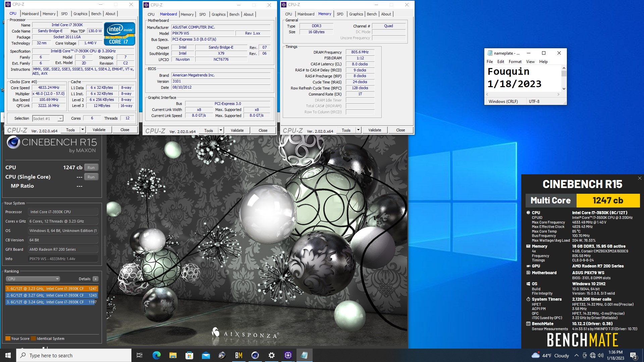644x362 pixels.
Task: Open SPD tab in CPU-Z CPU window
Action: [64, 14]
